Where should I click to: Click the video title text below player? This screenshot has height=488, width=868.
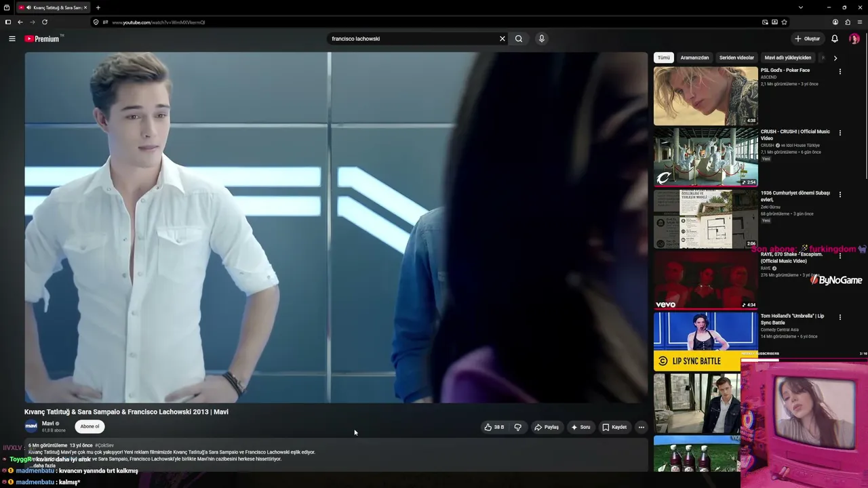click(x=126, y=411)
